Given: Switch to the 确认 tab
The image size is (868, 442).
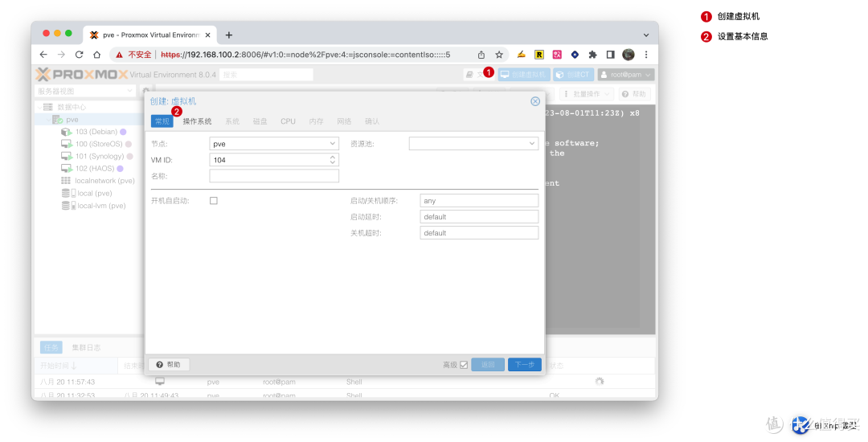Looking at the screenshot, I should pos(372,121).
